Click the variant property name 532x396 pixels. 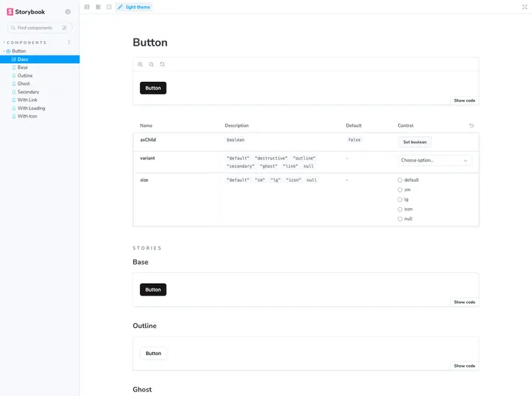[147, 159]
